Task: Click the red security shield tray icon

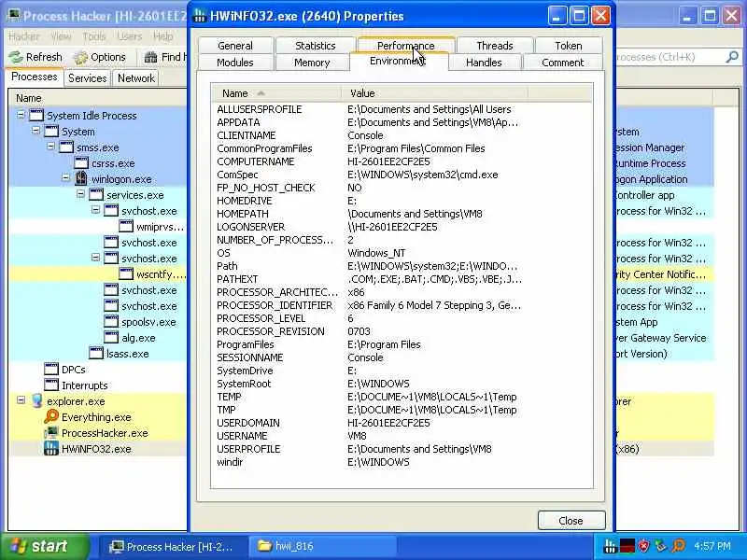Action: pos(643,546)
